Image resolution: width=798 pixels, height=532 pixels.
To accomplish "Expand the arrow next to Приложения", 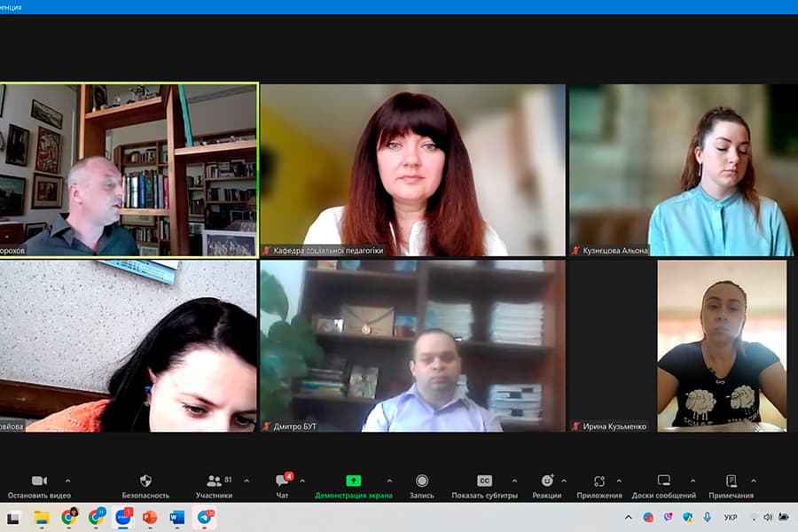I will click(619, 480).
